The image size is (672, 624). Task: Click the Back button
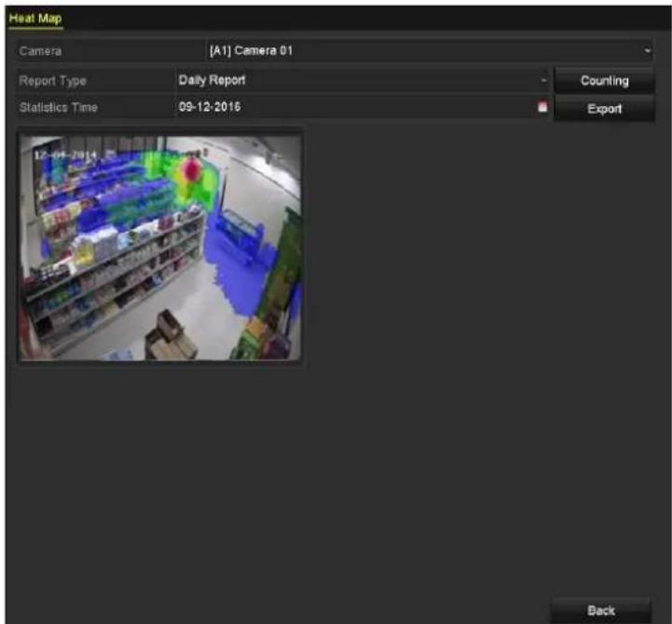[x=601, y=611]
